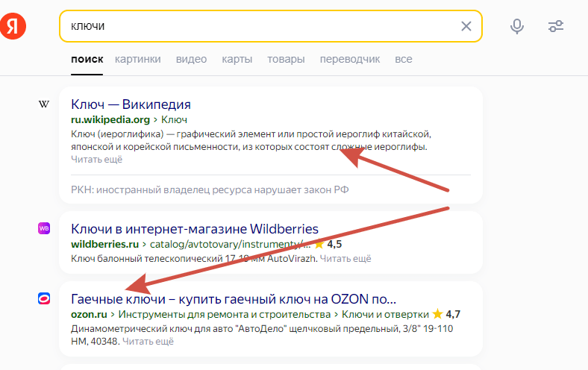Visit ozon.ru domain link
The width and height of the screenshot is (588, 370).
coord(89,314)
